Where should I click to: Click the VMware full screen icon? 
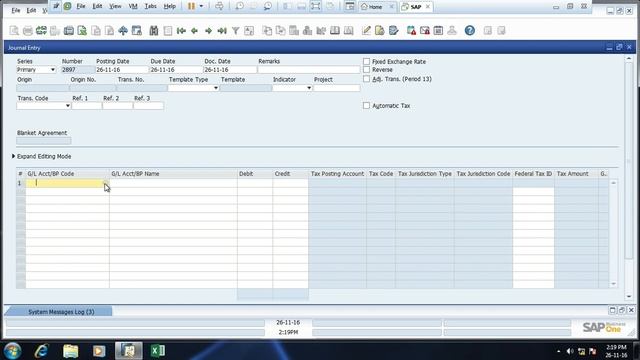[x=316, y=6]
